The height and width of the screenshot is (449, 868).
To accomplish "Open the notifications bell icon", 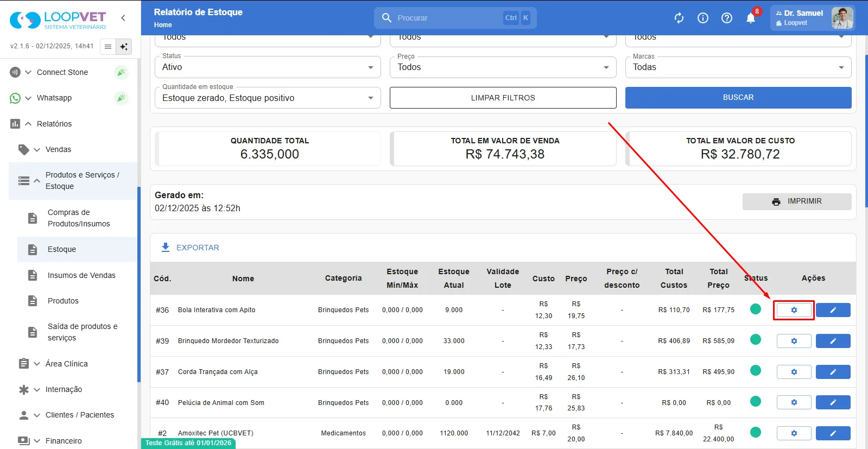I will [x=751, y=18].
